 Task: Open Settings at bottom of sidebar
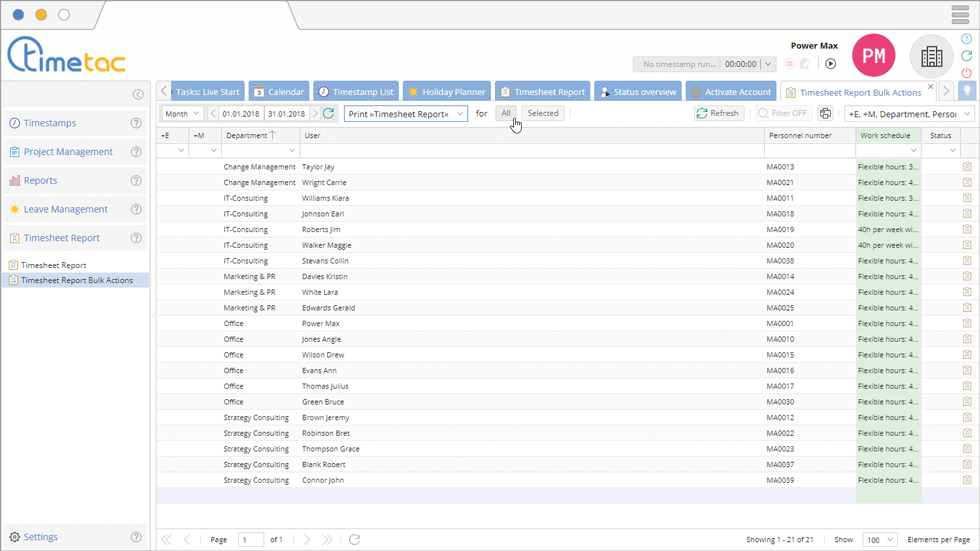tap(40, 537)
